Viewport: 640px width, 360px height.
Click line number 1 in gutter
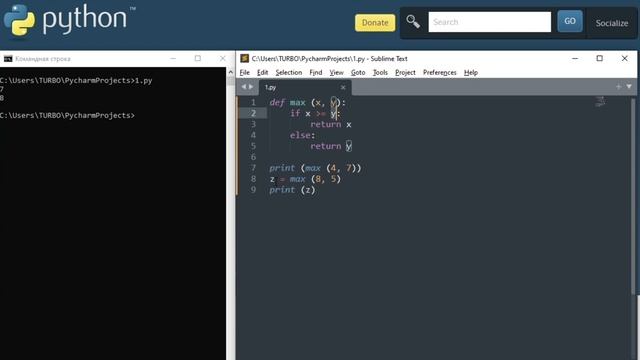click(x=253, y=102)
